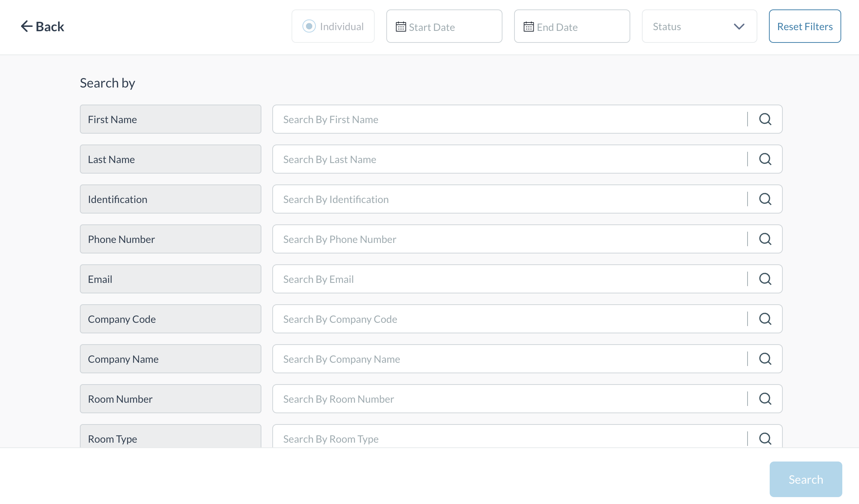
Task: Click the Email search magnifier icon
Action: point(765,279)
